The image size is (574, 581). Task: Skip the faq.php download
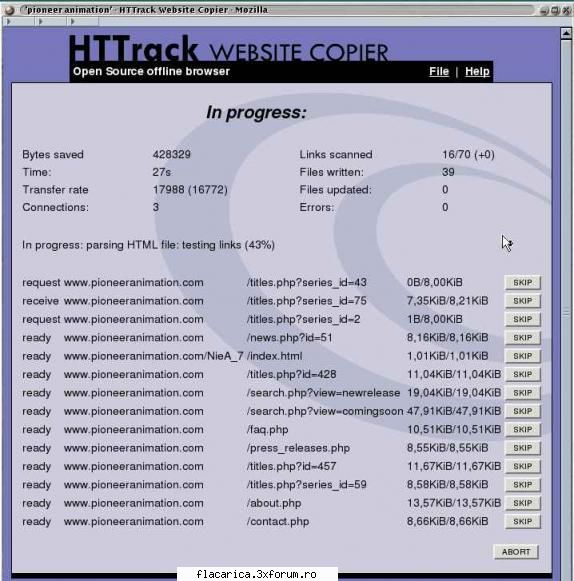point(522,429)
